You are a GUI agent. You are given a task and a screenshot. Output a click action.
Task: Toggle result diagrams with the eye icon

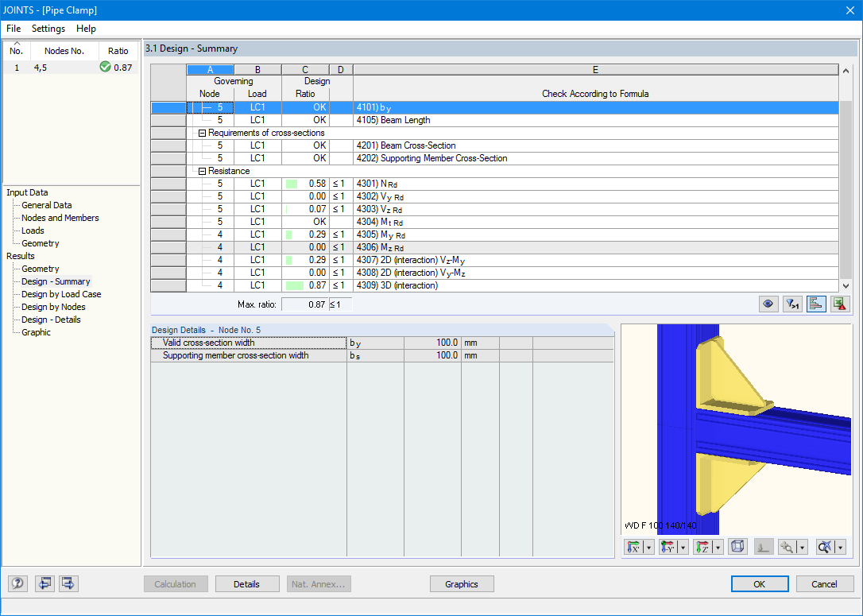(768, 304)
